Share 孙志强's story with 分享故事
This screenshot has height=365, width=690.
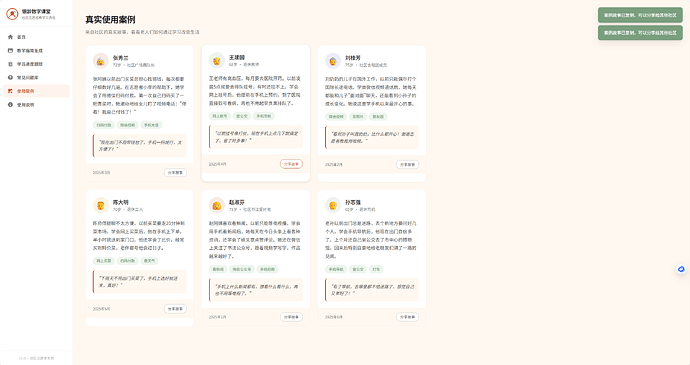(407, 317)
